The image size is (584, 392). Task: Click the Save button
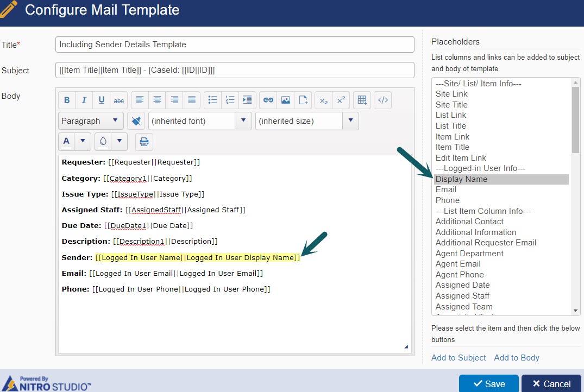tap(489, 383)
